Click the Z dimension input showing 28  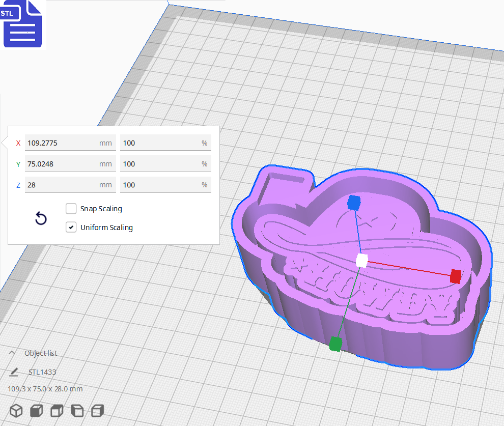tap(70, 184)
